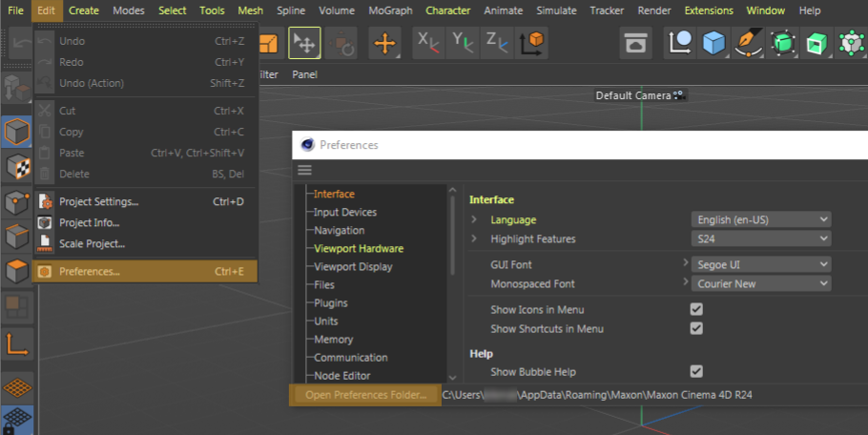Click the green subdivision surface generator icon

pos(783,43)
